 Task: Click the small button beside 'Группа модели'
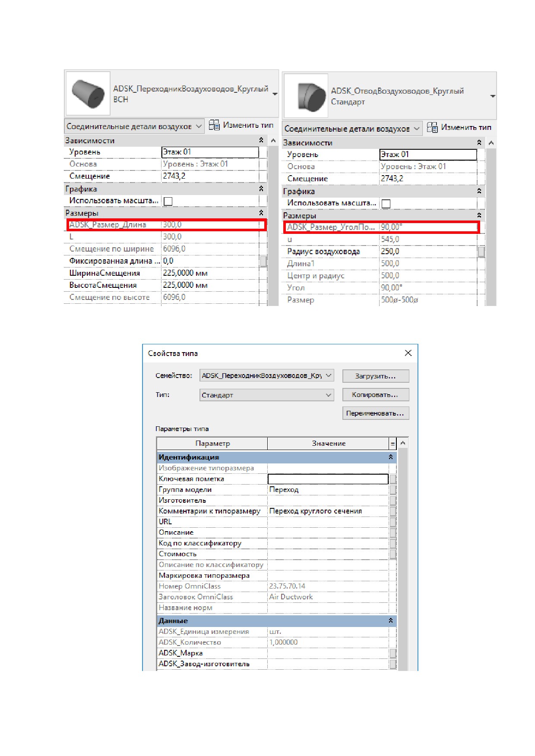point(393,490)
